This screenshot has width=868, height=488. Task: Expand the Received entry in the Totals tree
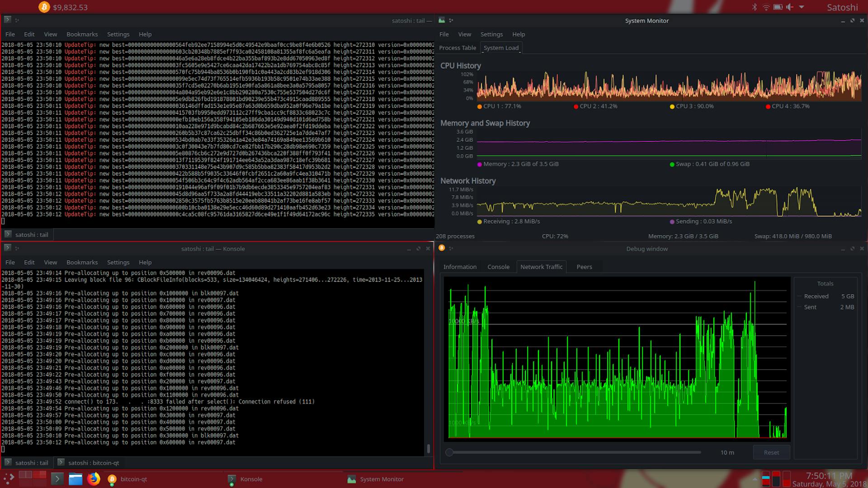tap(798, 296)
